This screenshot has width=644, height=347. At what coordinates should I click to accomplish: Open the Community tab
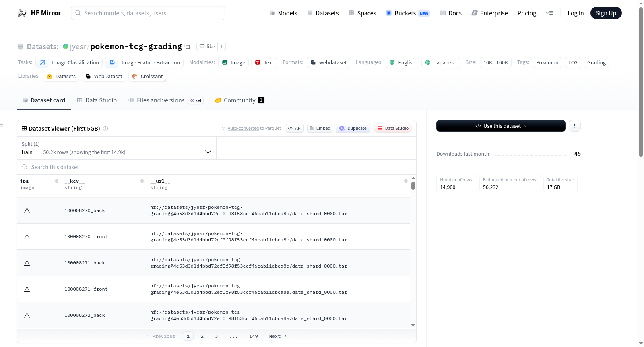(240, 100)
